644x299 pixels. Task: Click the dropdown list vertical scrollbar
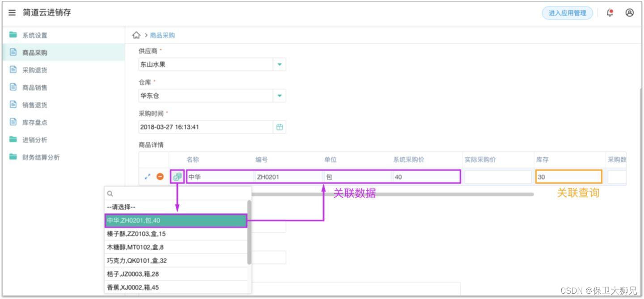click(x=249, y=232)
